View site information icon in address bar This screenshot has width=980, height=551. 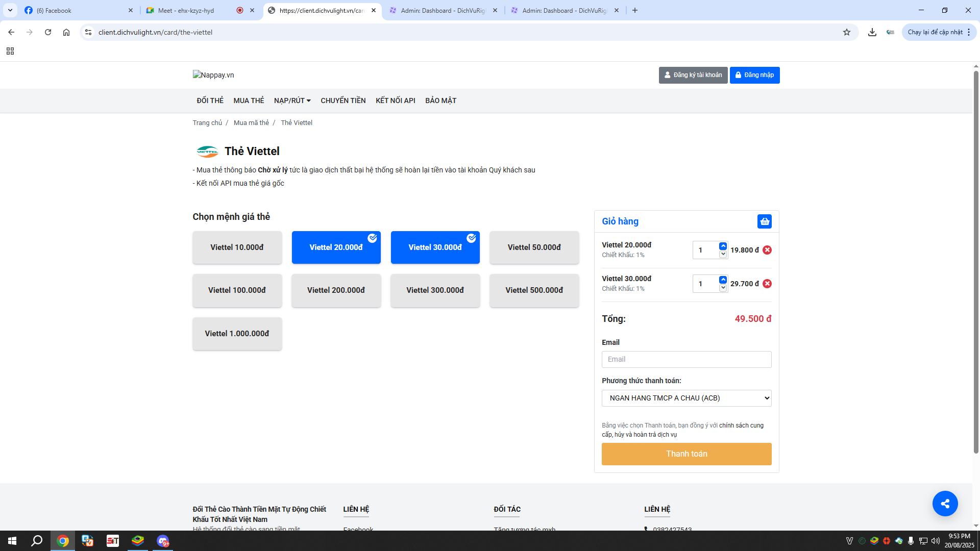point(88,32)
